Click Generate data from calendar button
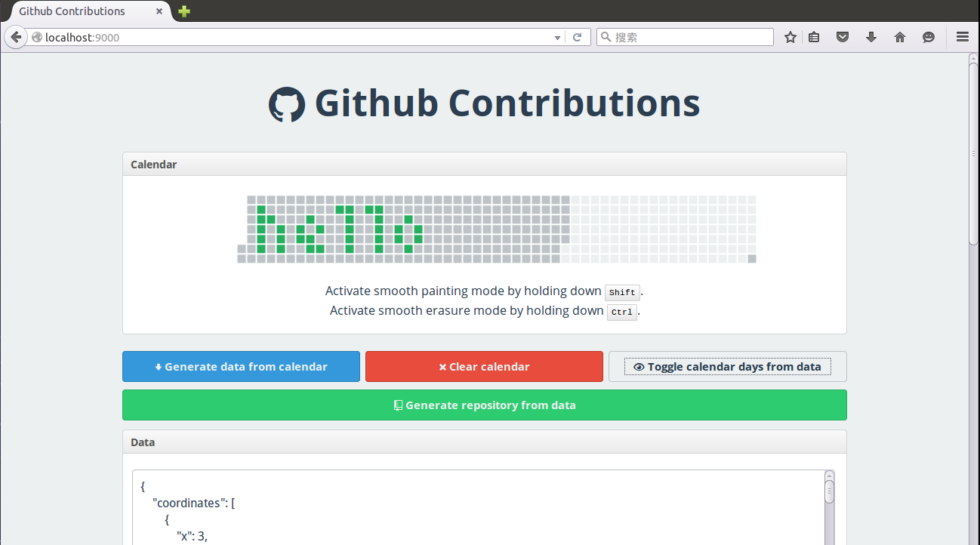 coord(241,367)
